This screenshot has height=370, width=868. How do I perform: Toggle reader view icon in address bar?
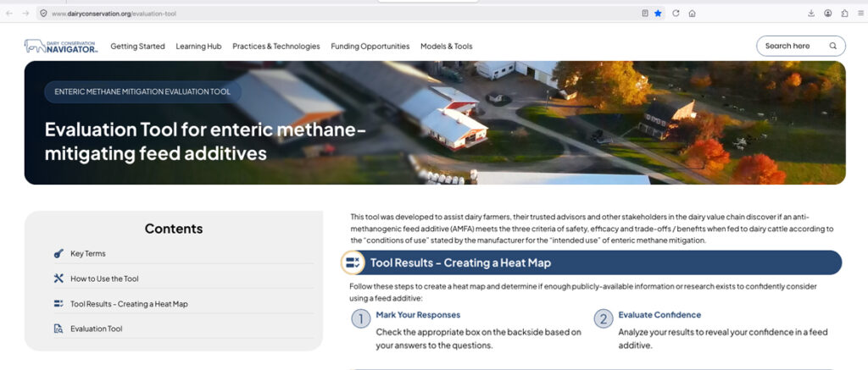point(644,14)
